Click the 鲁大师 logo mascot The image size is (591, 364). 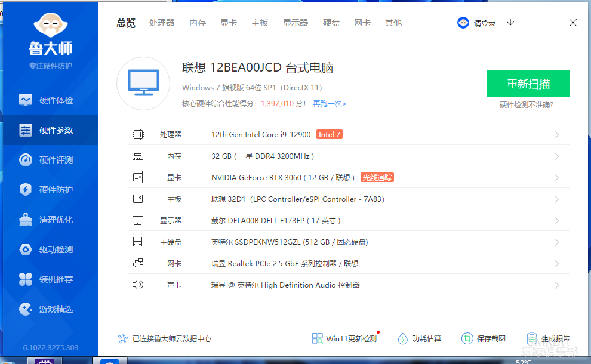coord(51,25)
